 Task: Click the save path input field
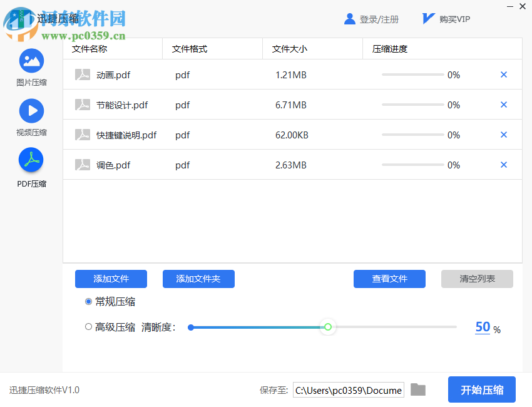(x=348, y=389)
